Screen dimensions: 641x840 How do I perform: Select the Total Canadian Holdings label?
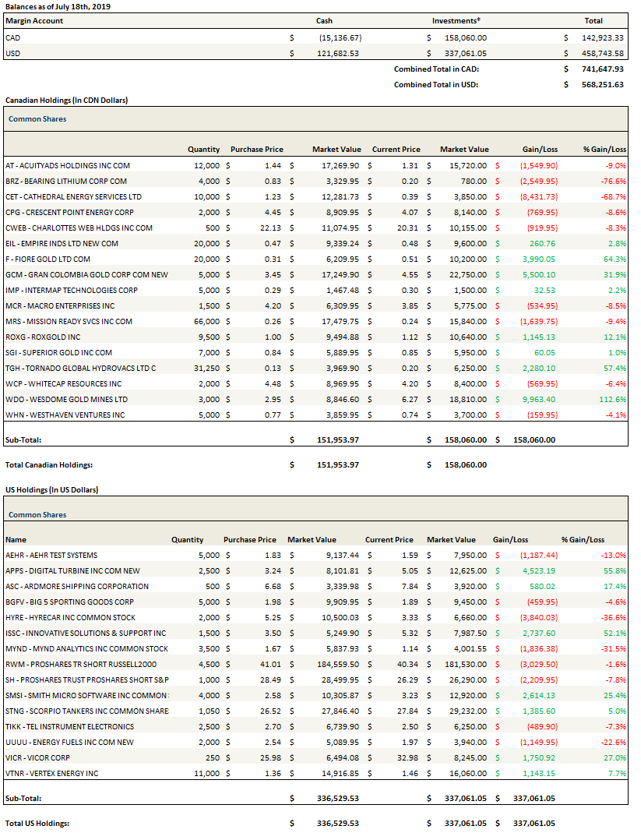click(49, 465)
